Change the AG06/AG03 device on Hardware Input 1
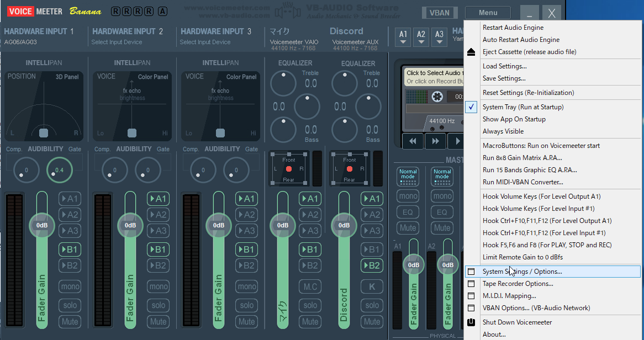The height and width of the screenshot is (340, 644). [20, 42]
